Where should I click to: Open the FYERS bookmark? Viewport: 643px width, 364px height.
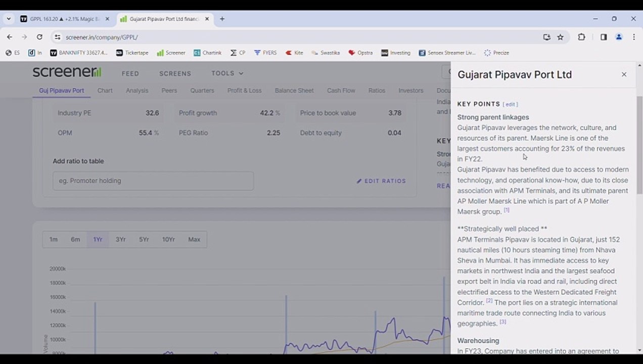[265, 53]
